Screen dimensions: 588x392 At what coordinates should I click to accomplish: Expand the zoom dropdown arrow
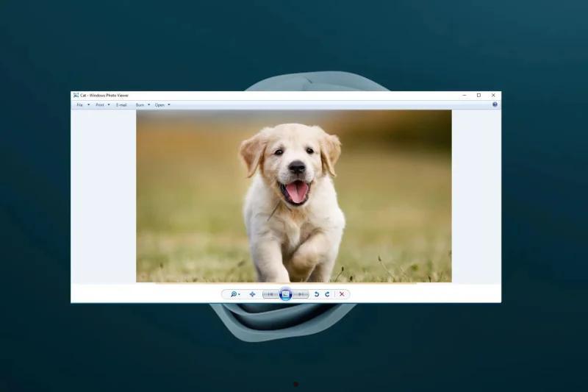(239, 294)
